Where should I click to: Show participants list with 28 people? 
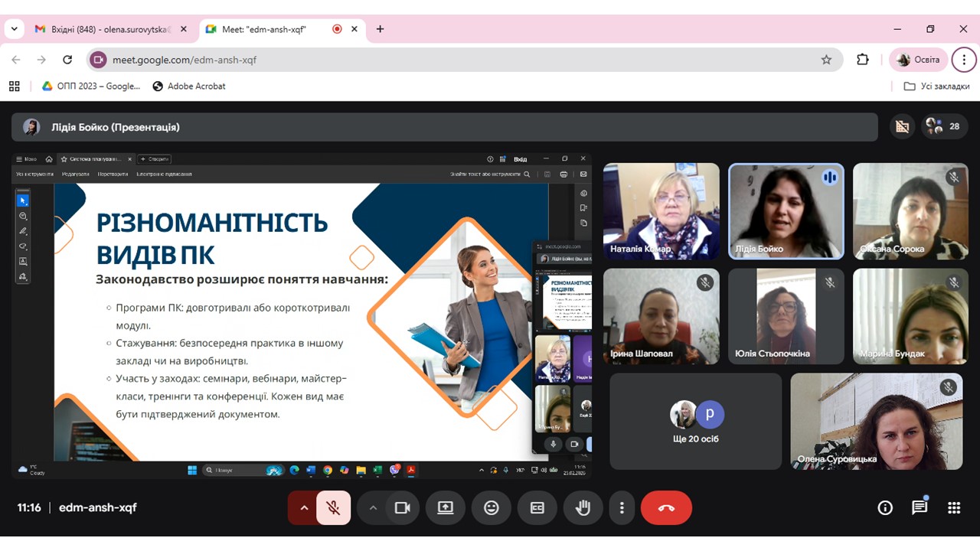point(944,127)
